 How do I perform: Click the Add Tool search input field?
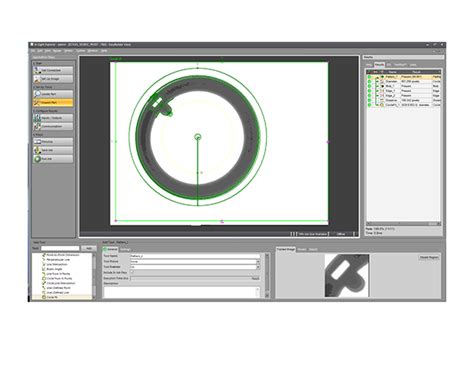60,248
